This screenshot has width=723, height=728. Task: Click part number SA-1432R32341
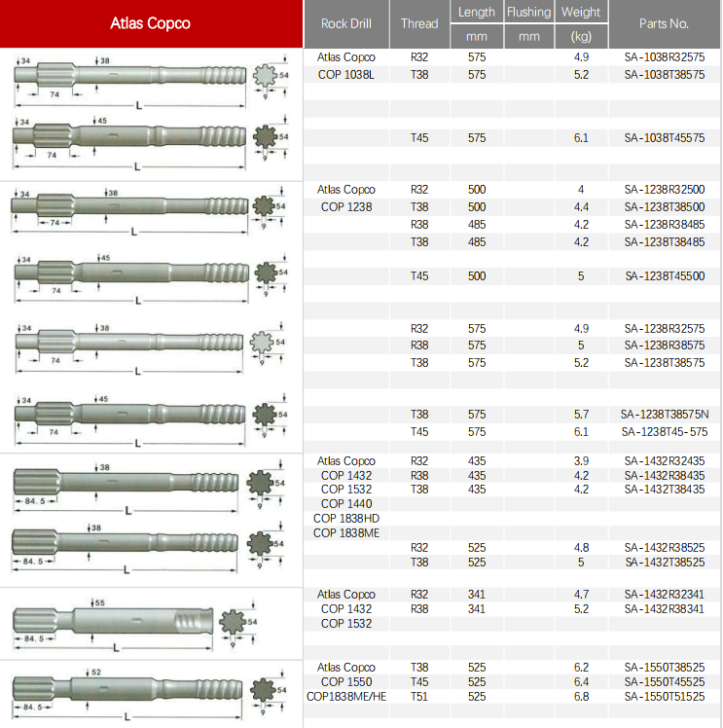tap(664, 595)
